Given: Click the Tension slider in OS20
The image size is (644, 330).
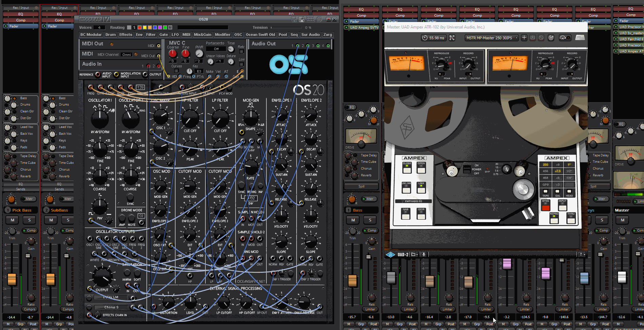Looking at the screenshot, I should coord(286,27).
